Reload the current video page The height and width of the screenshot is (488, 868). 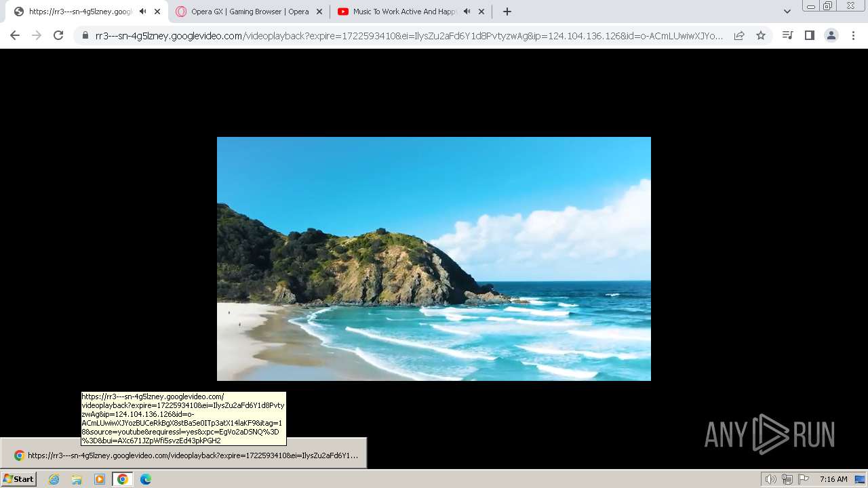58,35
